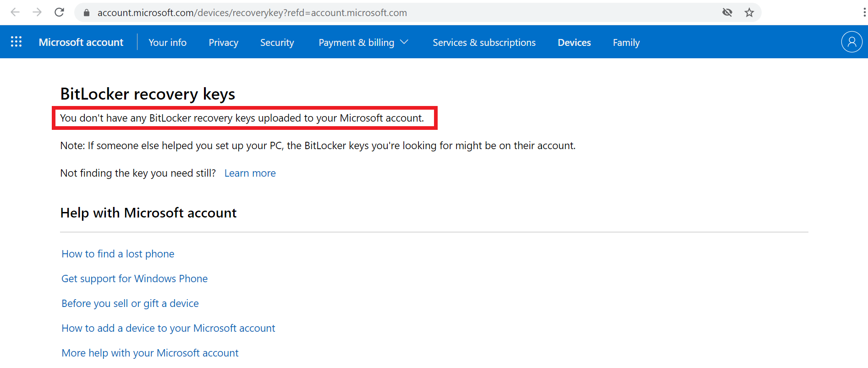Image resolution: width=868 pixels, height=368 pixels.
Task: Click the 'Note: If someone else helped' text
Action: click(x=318, y=145)
